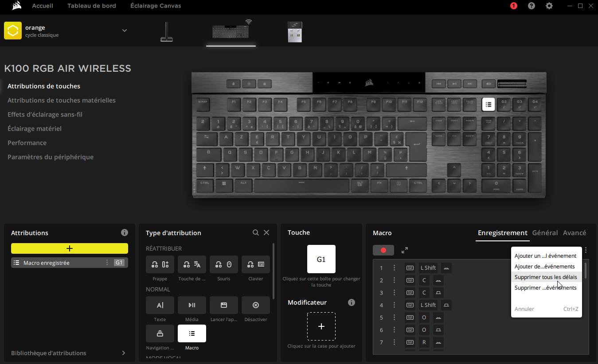Add a new attribution with the yellow plus button
This screenshot has height=364, width=598.
click(x=70, y=248)
